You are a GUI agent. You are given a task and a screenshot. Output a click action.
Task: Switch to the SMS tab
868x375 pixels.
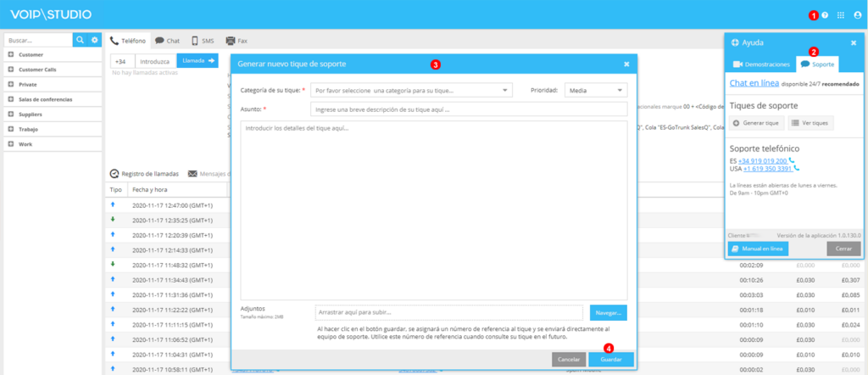click(x=203, y=41)
